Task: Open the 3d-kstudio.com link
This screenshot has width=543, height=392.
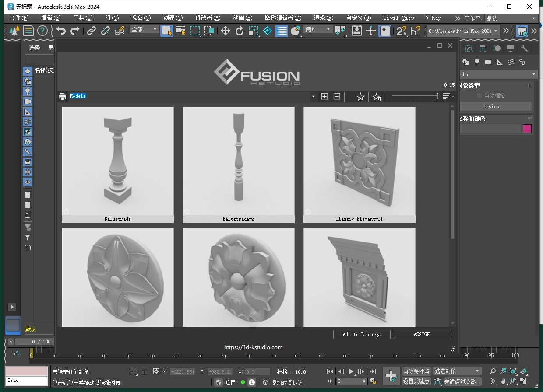Action: coord(253,347)
